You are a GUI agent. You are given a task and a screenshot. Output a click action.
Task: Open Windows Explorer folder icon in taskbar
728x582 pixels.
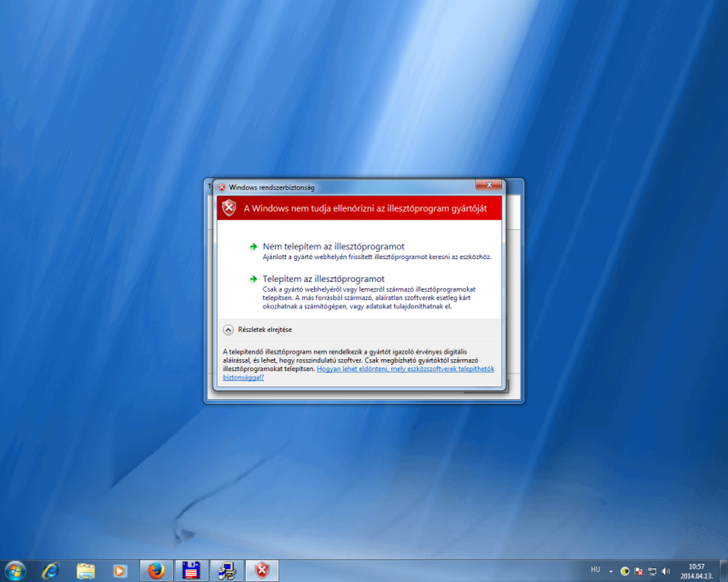point(85,571)
